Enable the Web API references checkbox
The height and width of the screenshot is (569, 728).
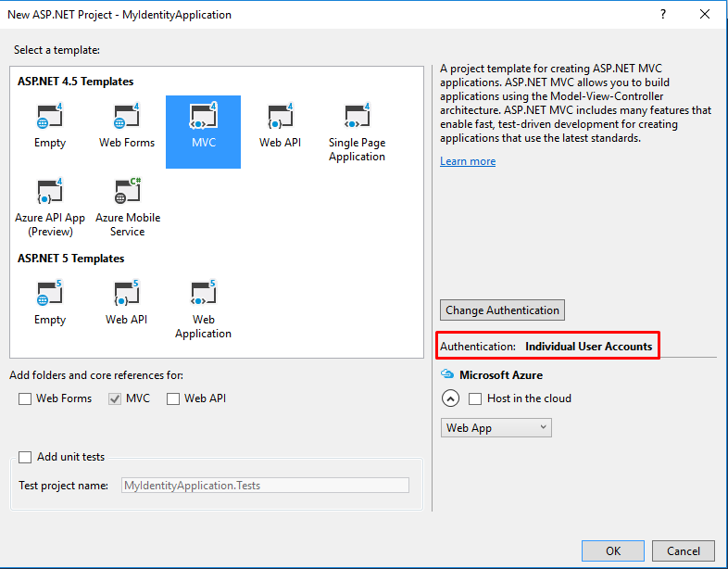pos(173,398)
